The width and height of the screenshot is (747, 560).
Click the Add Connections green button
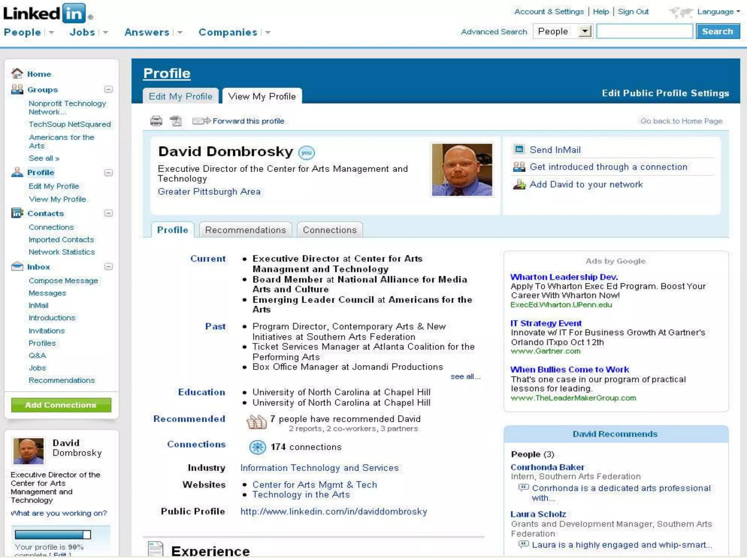point(61,405)
